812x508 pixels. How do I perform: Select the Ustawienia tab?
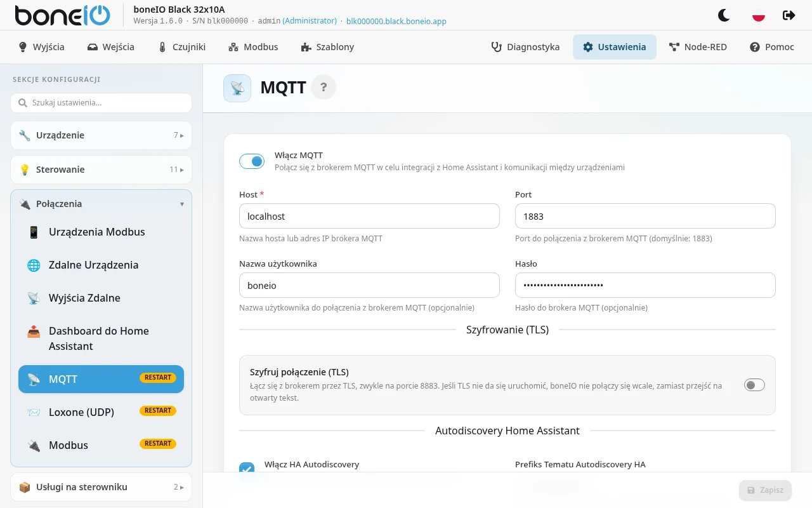[x=615, y=47]
